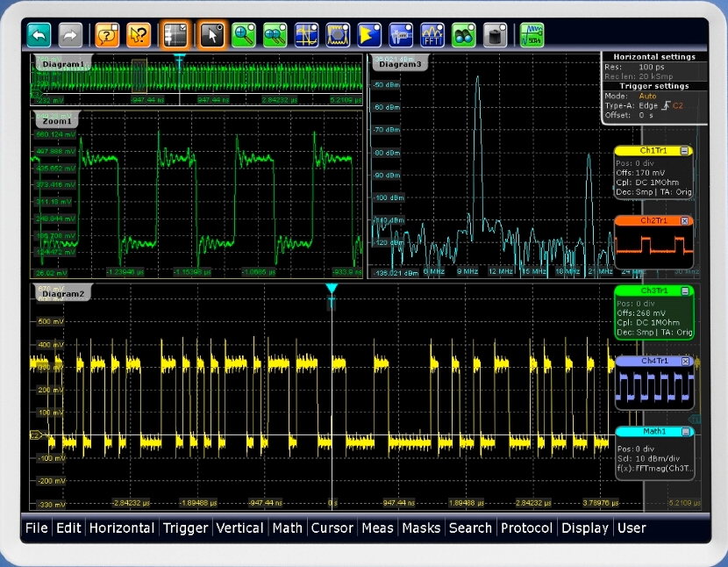Open the Trigger menu

185,528
